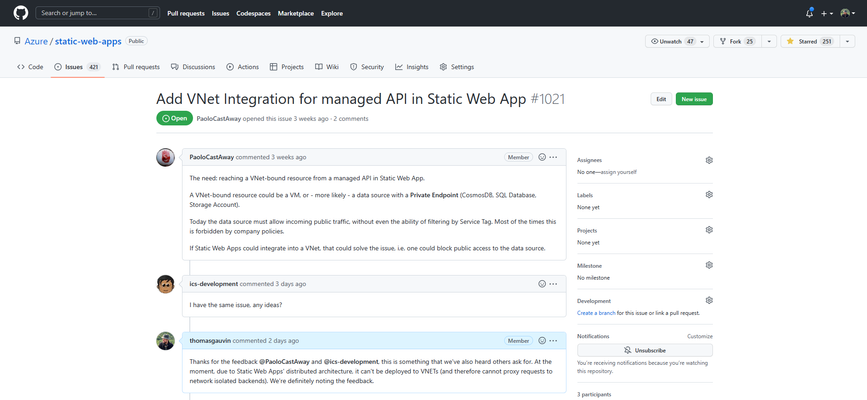
Task: Switch to the repository Issues tab
Action: point(77,67)
